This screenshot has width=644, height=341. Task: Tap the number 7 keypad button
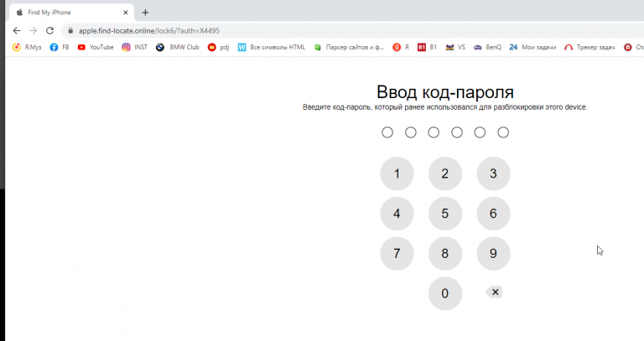397,253
